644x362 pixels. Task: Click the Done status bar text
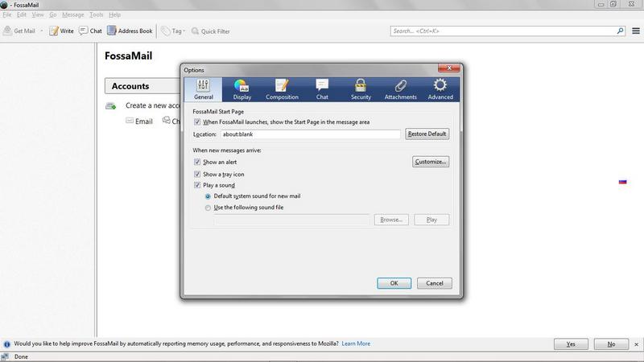(x=21, y=356)
